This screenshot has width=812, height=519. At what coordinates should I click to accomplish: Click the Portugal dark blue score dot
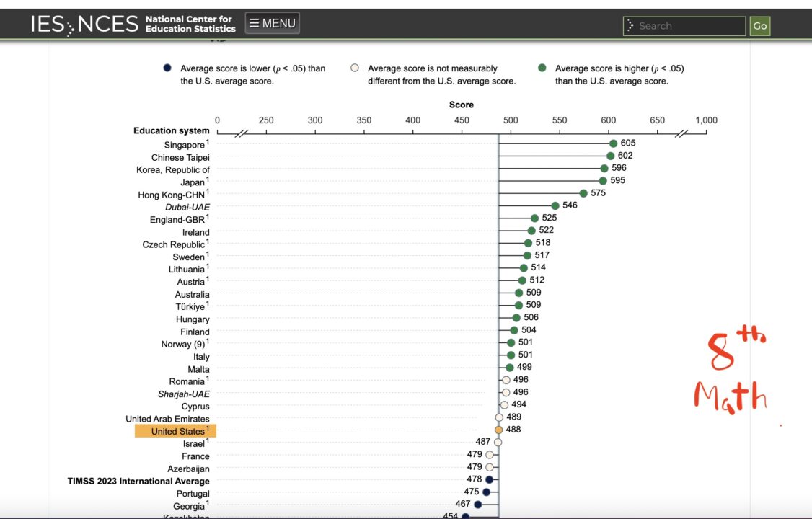click(x=486, y=492)
